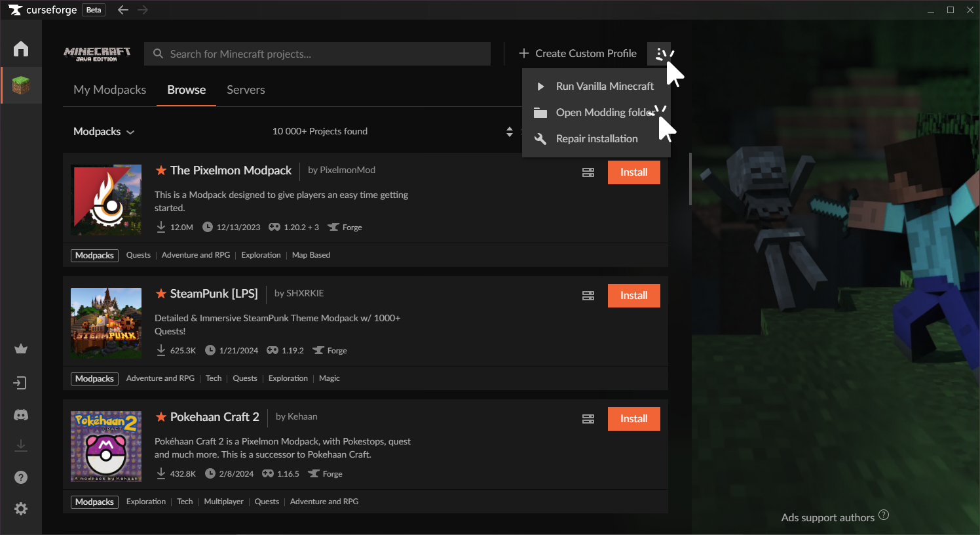Switch to the Browse tab
Image resolution: width=980 pixels, height=535 pixels.
click(187, 90)
